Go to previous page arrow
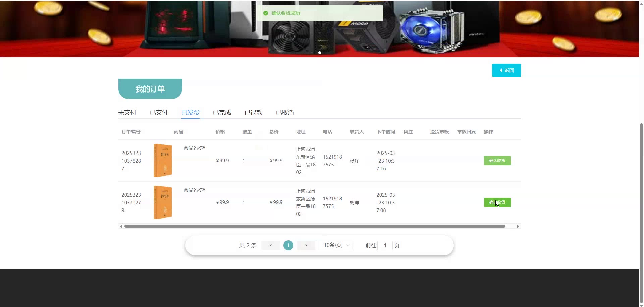 tap(271, 245)
